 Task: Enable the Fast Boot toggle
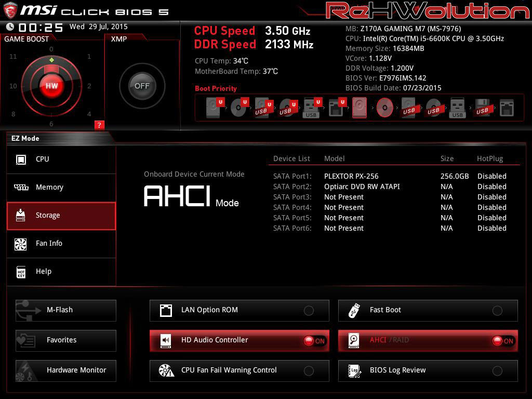[x=497, y=311]
